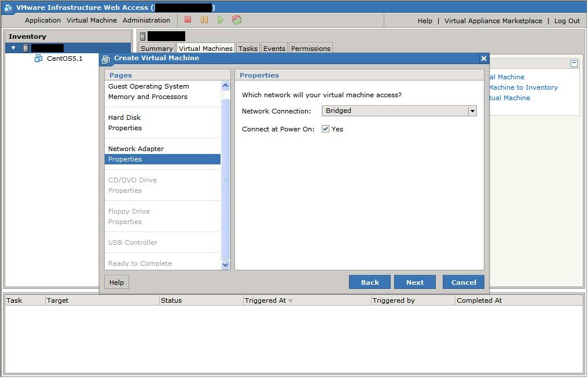Switch to the Virtual Machines tab
This screenshot has height=378, width=588.
click(205, 49)
